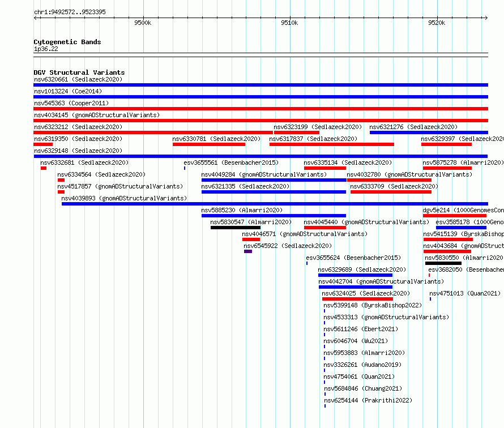This screenshot has width=504, height=428.
Task: Click the 9520k ruler position label
Action: (x=437, y=23)
